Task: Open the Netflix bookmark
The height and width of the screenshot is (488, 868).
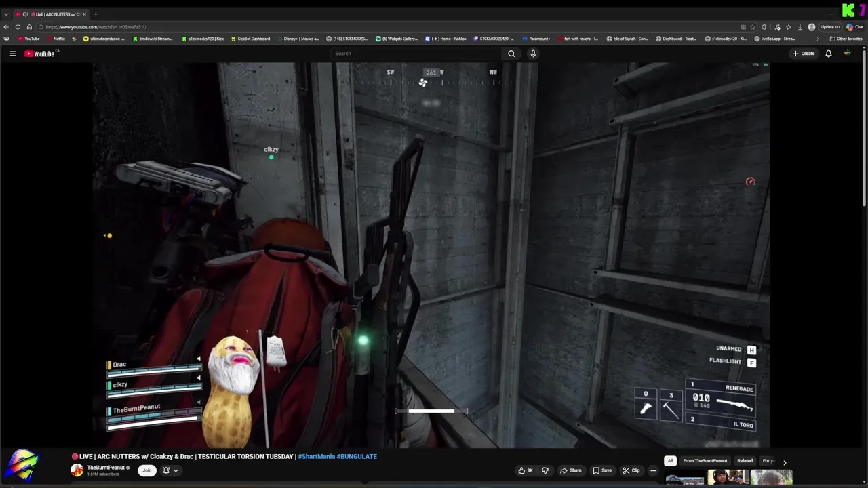Action: point(56,39)
